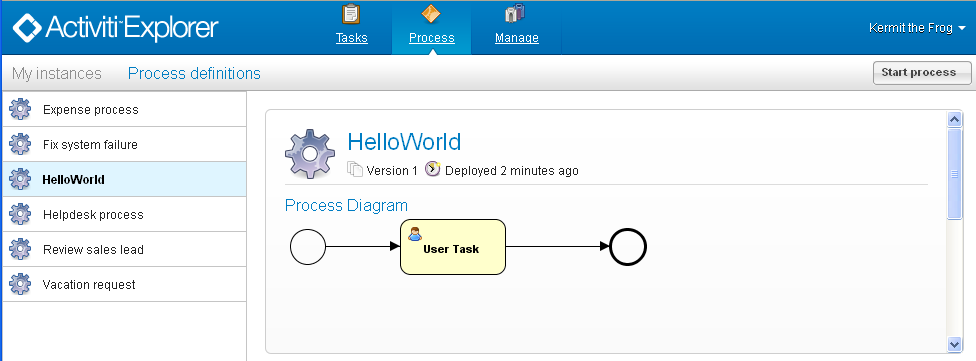Click the Start process button
This screenshot has width=976, height=361.
[x=922, y=72]
